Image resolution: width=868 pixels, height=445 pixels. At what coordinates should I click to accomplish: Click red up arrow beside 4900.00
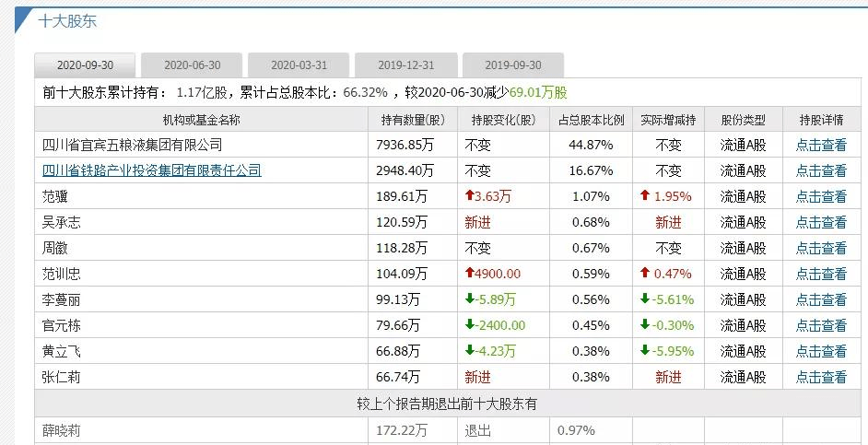point(470,274)
